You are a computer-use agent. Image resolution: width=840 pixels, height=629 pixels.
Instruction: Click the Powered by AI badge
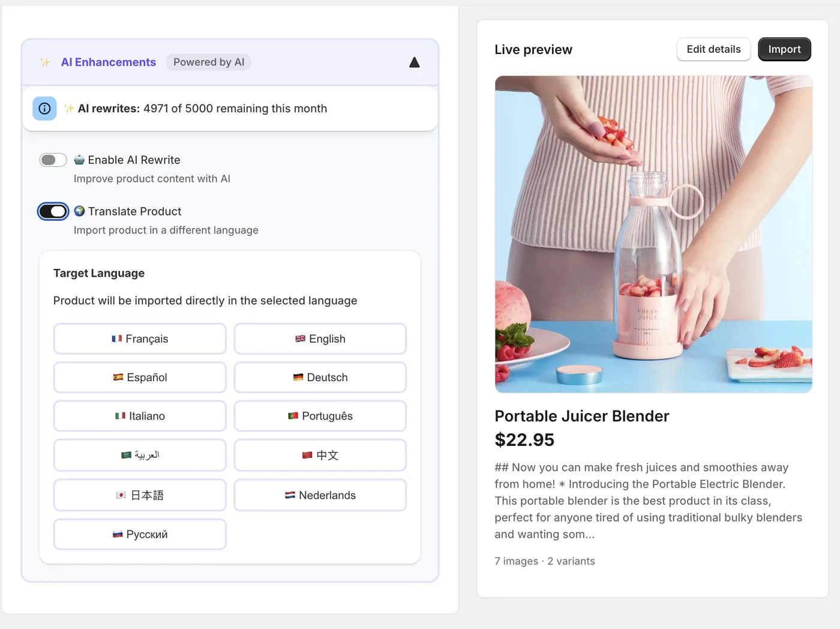tap(209, 62)
